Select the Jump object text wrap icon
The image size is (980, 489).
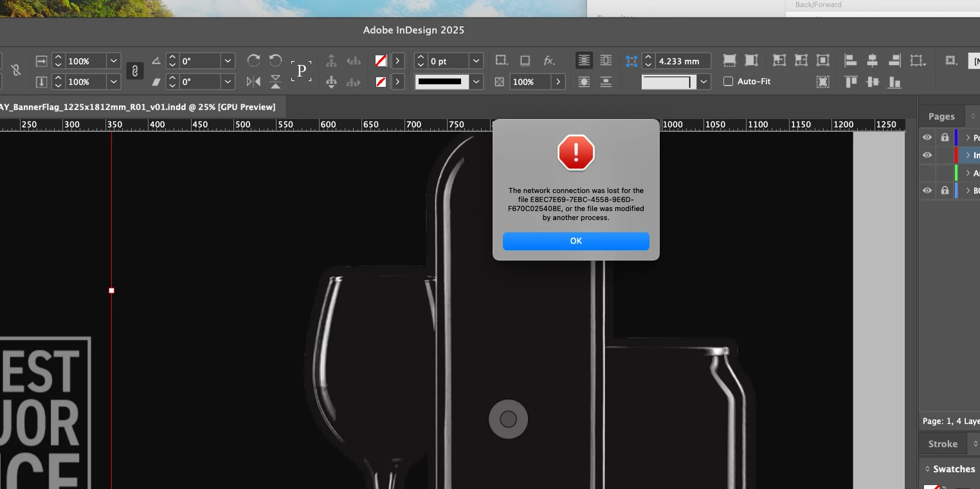point(606,82)
